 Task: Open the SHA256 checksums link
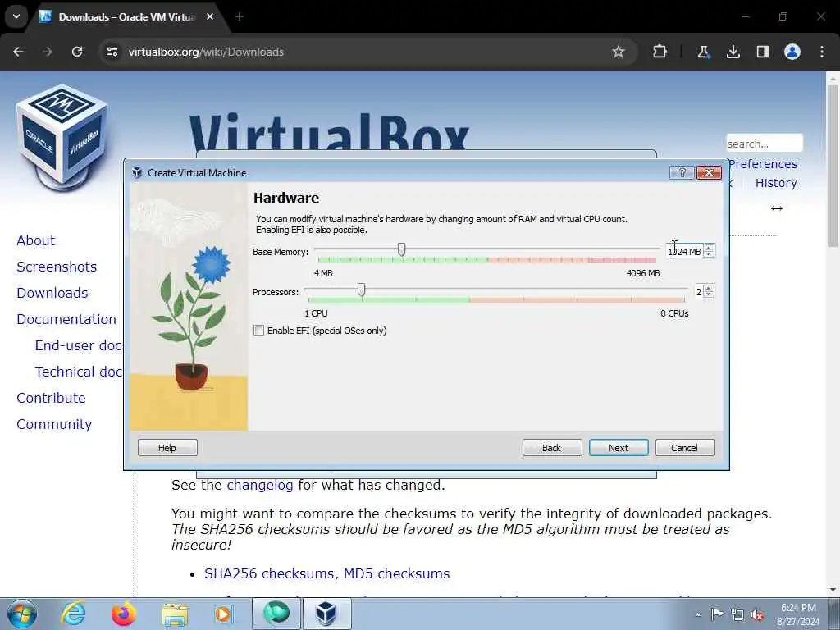click(271, 573)
